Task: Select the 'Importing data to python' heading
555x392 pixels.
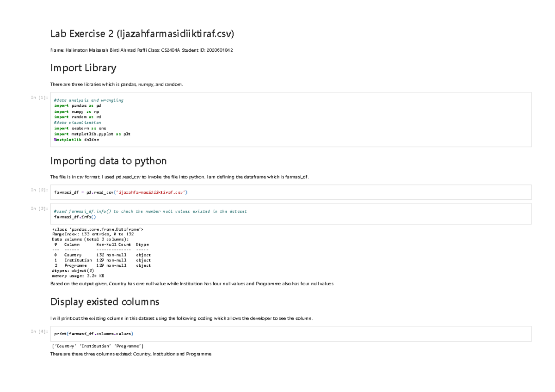Action: point(108,161)
